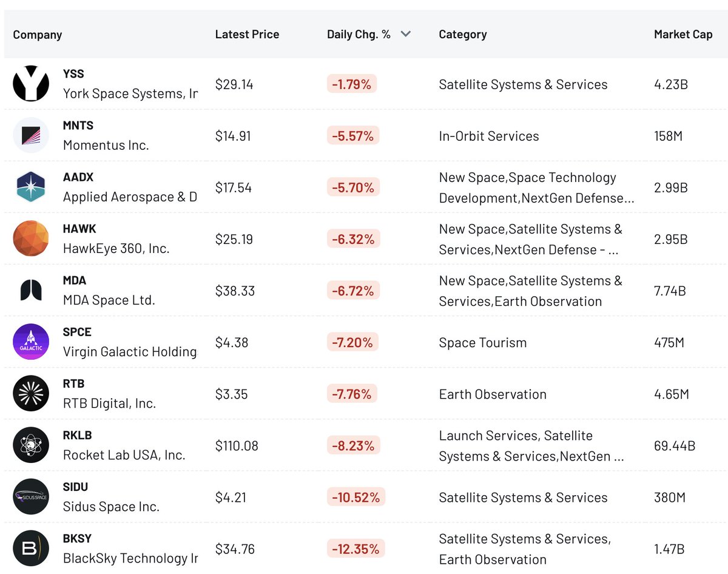
Task: Open the RTB Digital sunburst logo
Action: [31, 394]
